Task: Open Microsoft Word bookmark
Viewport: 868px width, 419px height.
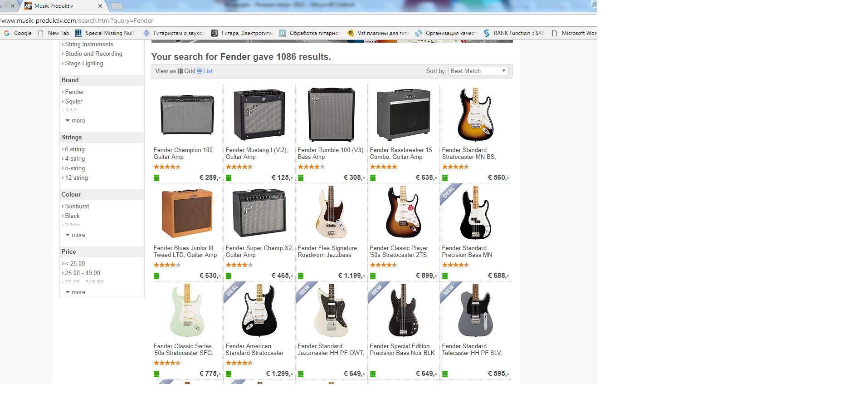Action: [x=575, y=33]
